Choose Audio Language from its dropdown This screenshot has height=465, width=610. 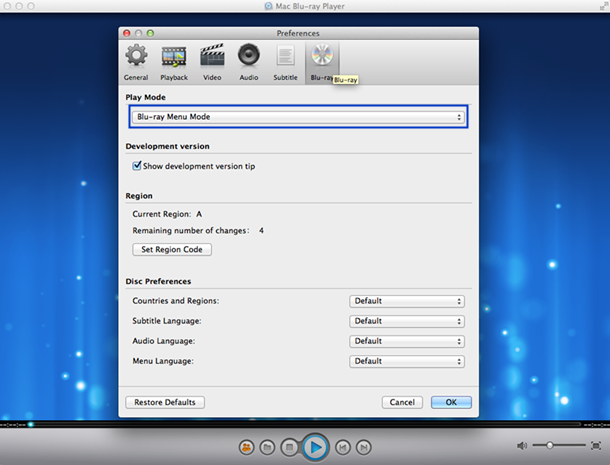[407, 341]
